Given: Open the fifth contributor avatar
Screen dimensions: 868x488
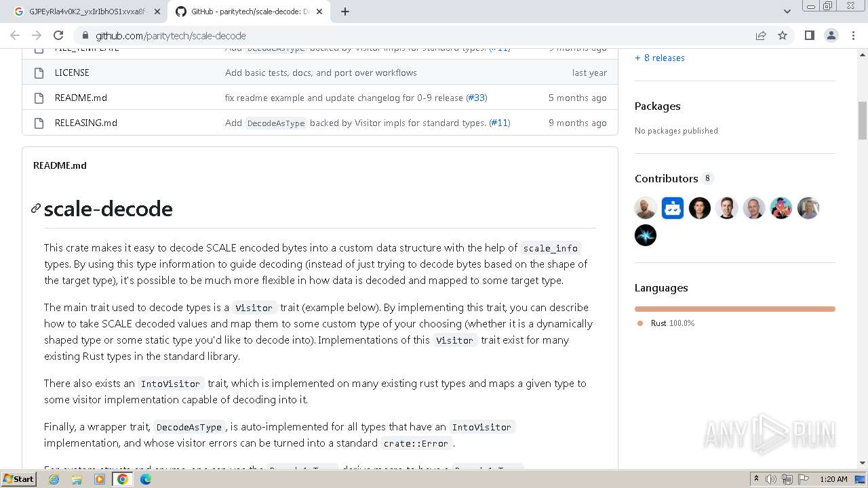Looking at the screenshot, I should point(754,208).
